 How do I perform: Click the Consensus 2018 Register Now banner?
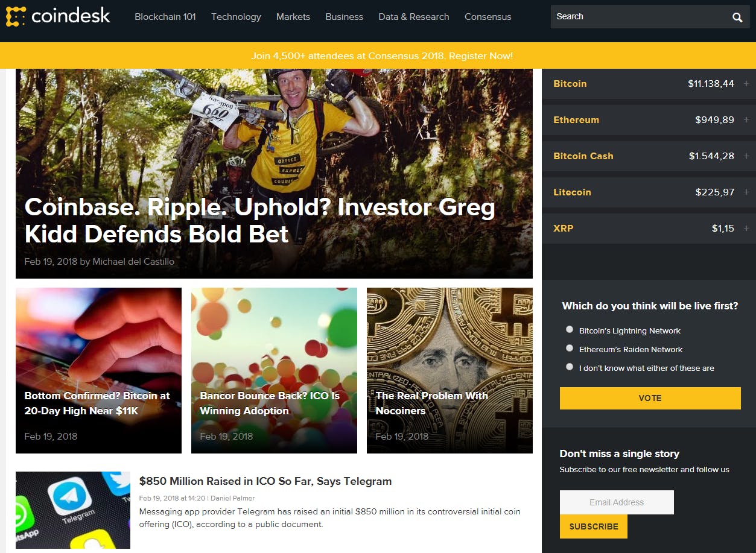pyautogui.click(x=382, y=55)
